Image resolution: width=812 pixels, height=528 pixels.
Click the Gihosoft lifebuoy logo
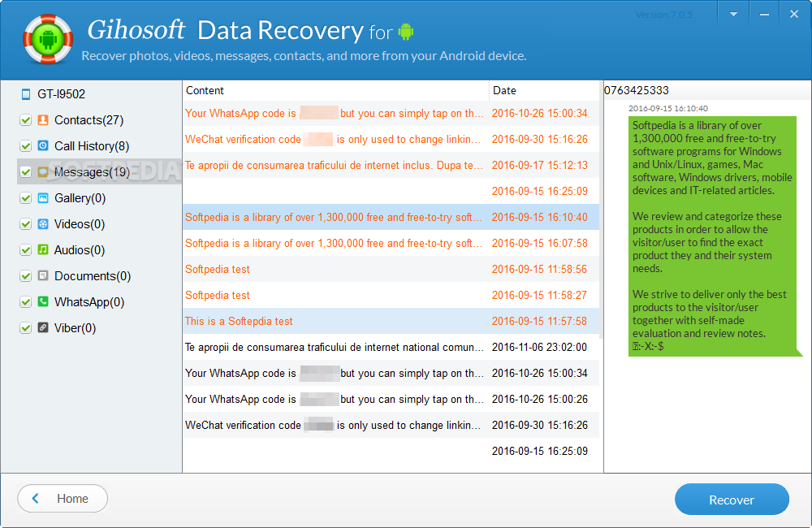(x=48, y=39)
